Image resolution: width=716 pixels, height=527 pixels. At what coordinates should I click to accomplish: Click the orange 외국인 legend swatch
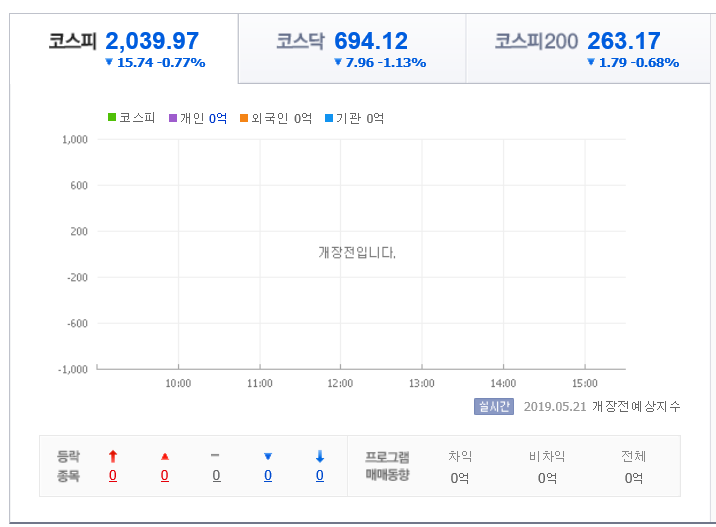point(244,118)
